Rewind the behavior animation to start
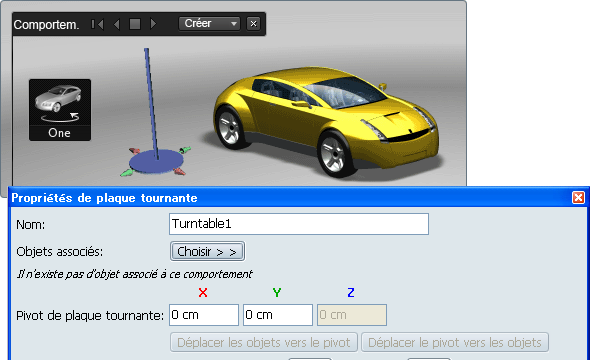 (98, 24)
